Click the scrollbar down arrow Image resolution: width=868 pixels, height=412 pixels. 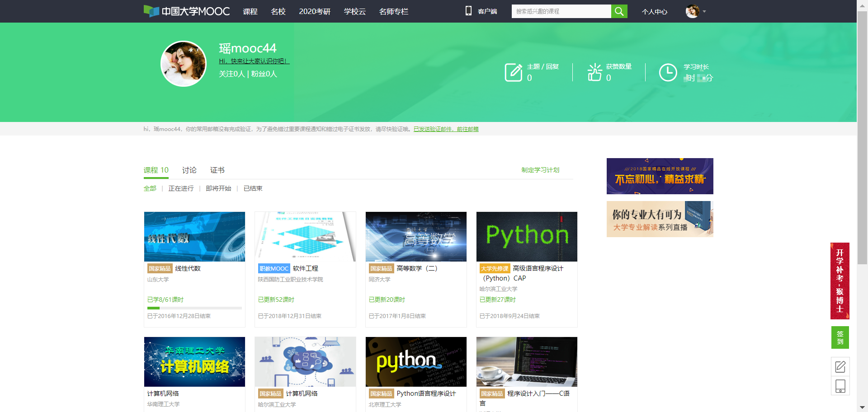click(x=863, y=407)
